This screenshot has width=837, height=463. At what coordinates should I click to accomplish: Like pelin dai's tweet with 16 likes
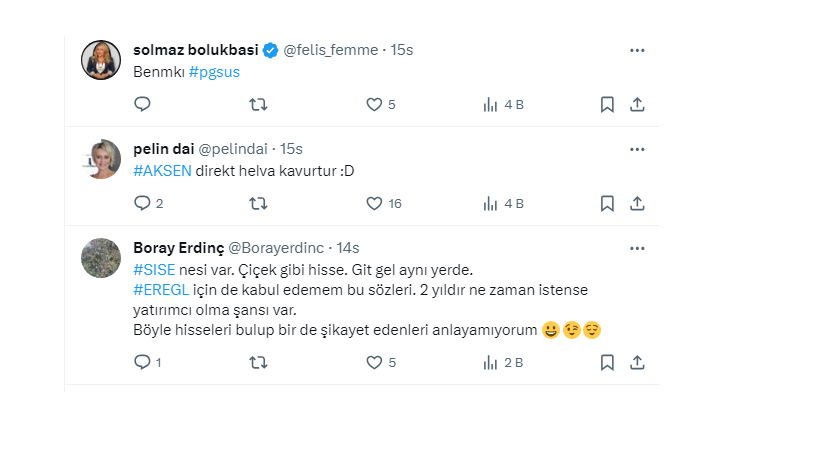(x=374, y=203)
